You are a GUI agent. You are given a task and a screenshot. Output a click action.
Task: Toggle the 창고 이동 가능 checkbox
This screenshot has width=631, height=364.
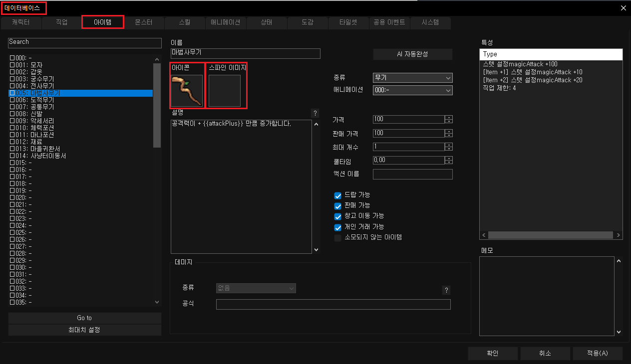click(x=338, y=216)
